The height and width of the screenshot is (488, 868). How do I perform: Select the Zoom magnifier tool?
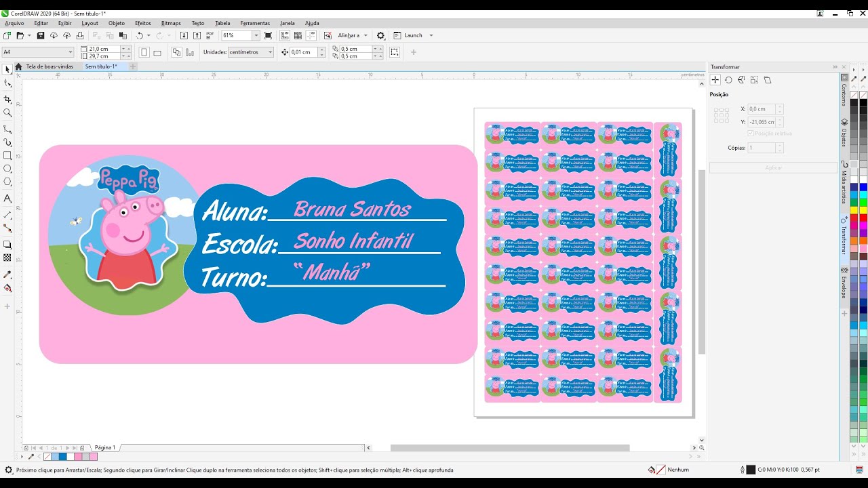[7, 113]
